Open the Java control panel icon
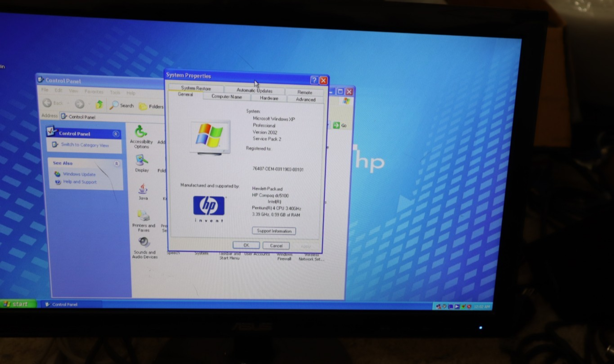 [143, 190]
